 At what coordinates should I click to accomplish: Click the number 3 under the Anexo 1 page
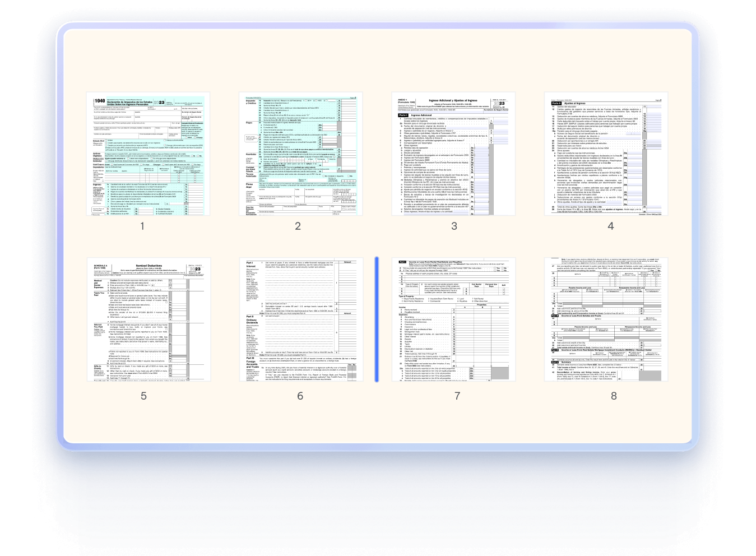point(454,225)
